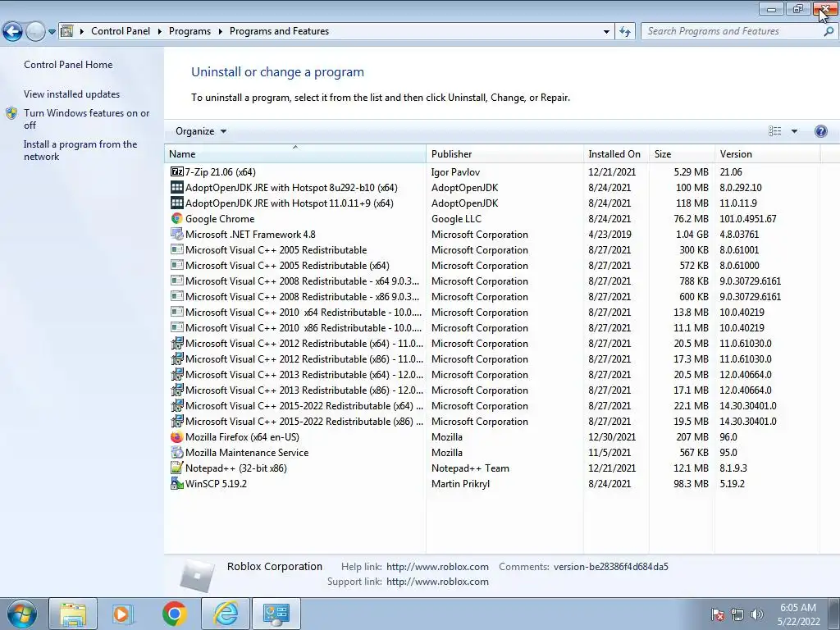Open the Organize dropdown menu

tap(201, 131)
